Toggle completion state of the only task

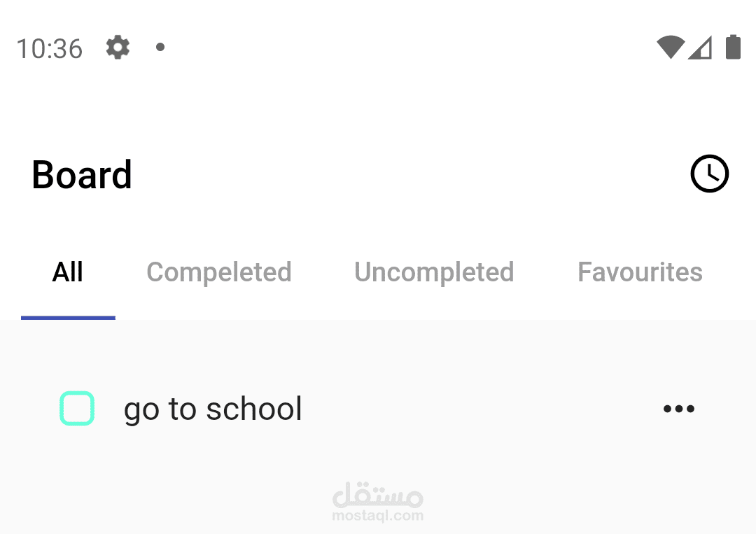77,408
